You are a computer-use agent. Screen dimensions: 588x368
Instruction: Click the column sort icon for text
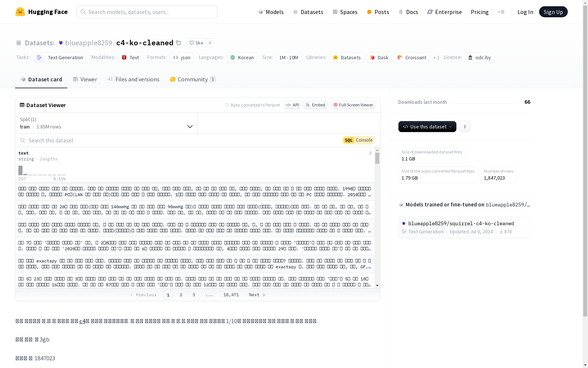click(370, 153)
